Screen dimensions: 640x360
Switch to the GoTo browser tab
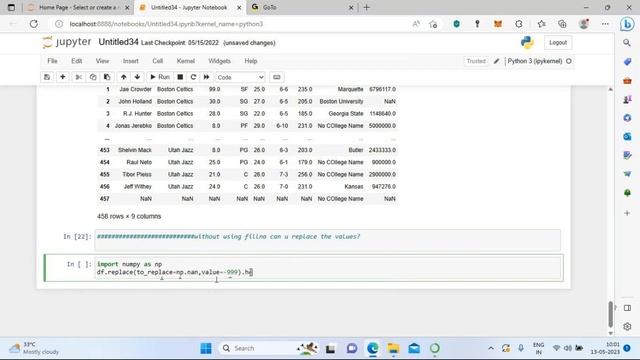[x=301, y=7]
